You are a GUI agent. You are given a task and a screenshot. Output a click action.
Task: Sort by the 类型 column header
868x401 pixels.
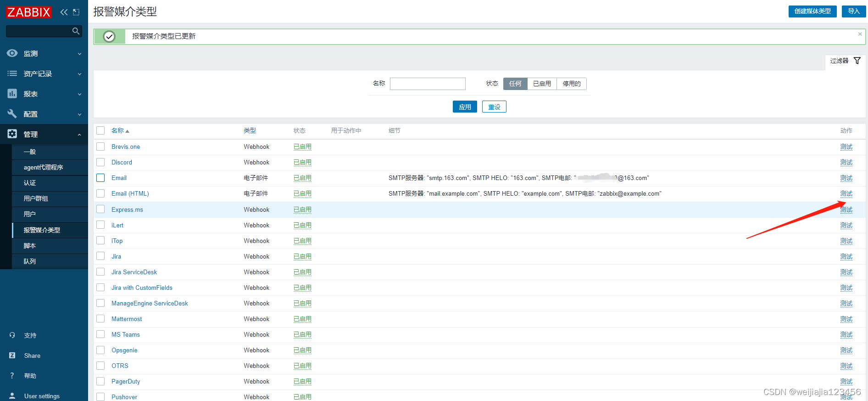tap(250, 130)
